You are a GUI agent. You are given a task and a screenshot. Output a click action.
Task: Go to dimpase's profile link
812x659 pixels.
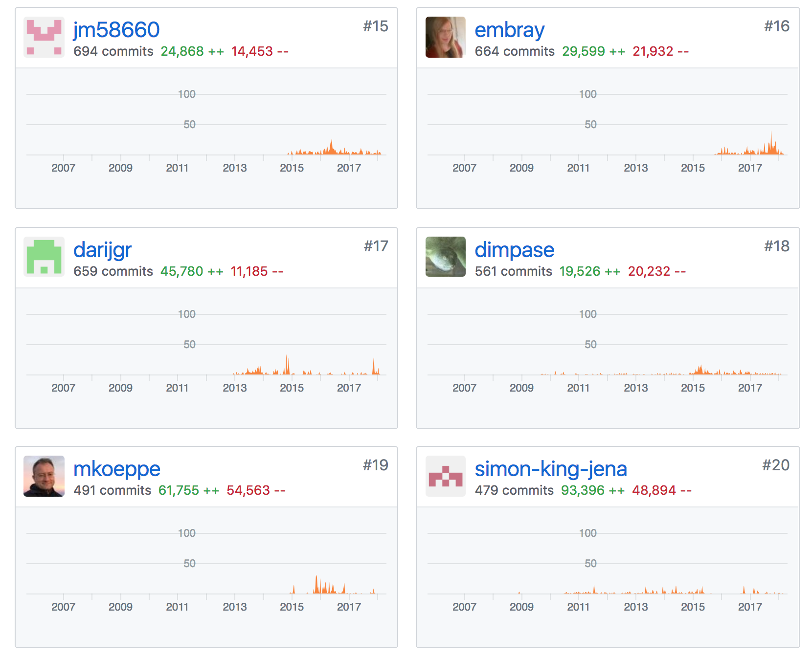(x=514, y=250)
